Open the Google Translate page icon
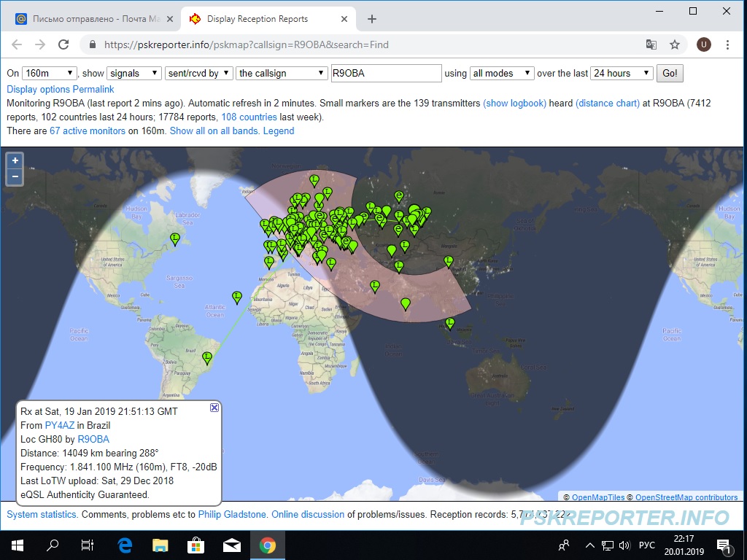The height and width of the screenshot is (560, 747). coord(651,44)
